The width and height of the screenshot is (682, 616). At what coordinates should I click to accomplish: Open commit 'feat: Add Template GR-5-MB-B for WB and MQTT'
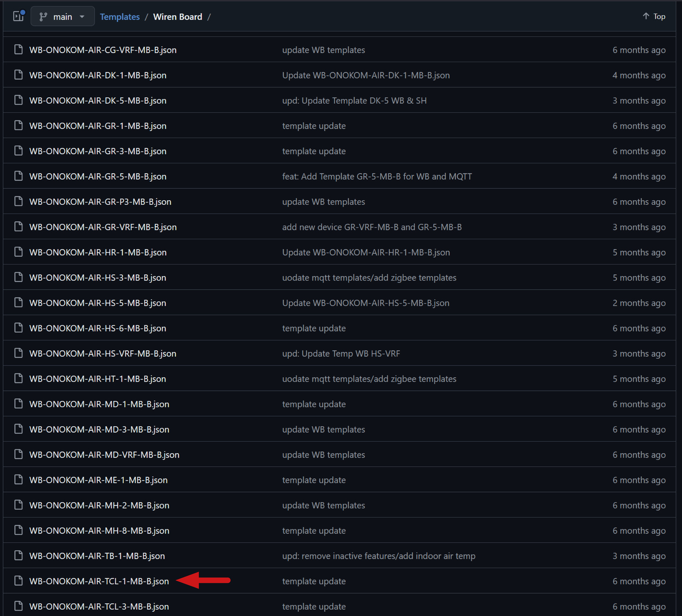[377, 177]
